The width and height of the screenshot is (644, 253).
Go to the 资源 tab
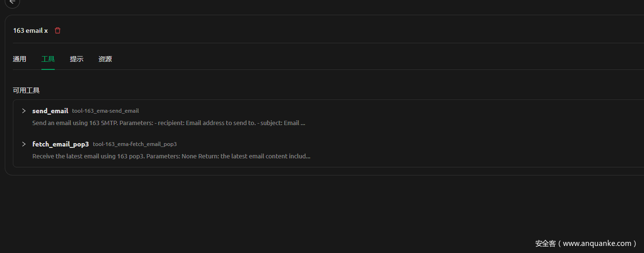coord(105,59)
